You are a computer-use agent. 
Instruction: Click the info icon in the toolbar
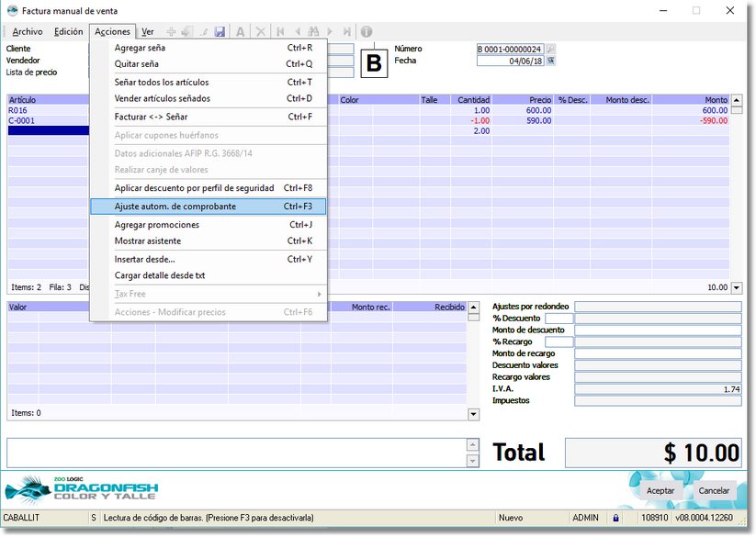click(367, 31)
